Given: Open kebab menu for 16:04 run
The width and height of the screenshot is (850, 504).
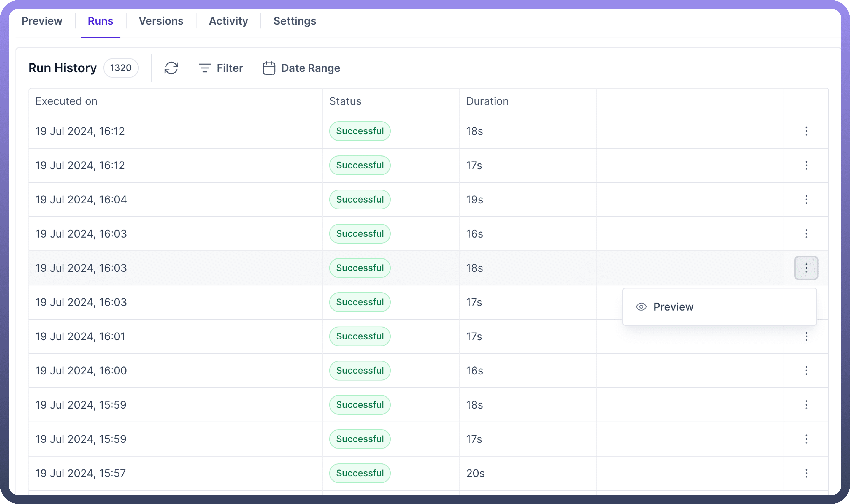Looking at the screenshot, I should 806,199.
